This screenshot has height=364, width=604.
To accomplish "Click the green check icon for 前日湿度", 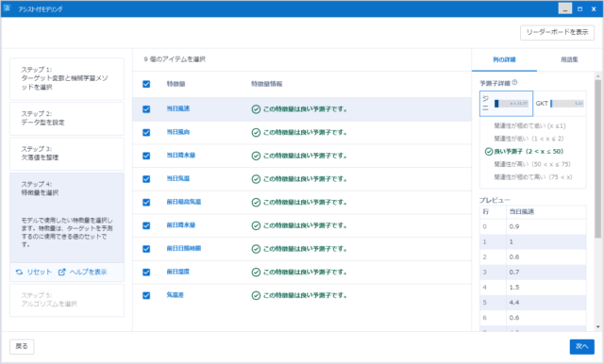I will [256, 272].
